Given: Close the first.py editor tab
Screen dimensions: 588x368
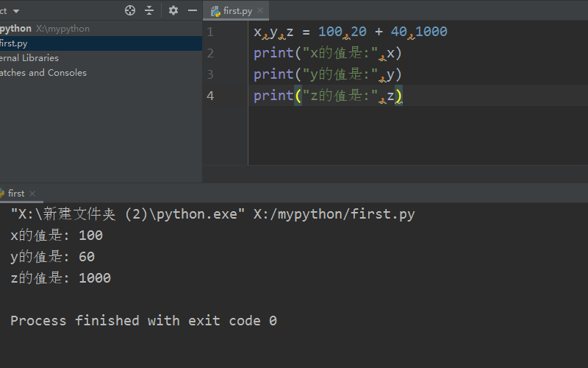Looking at the screenshot, I should [x=260, y=10].
